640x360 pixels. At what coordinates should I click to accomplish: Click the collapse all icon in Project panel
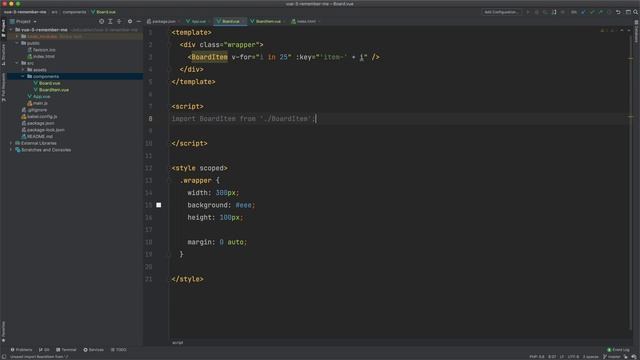(x=119, y=21)
